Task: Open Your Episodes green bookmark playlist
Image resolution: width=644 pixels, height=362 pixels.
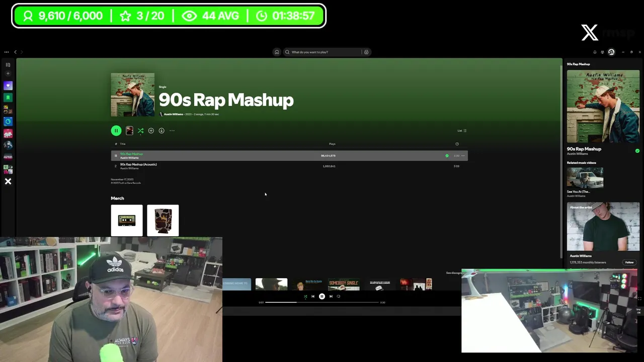Action: point(8,98)
